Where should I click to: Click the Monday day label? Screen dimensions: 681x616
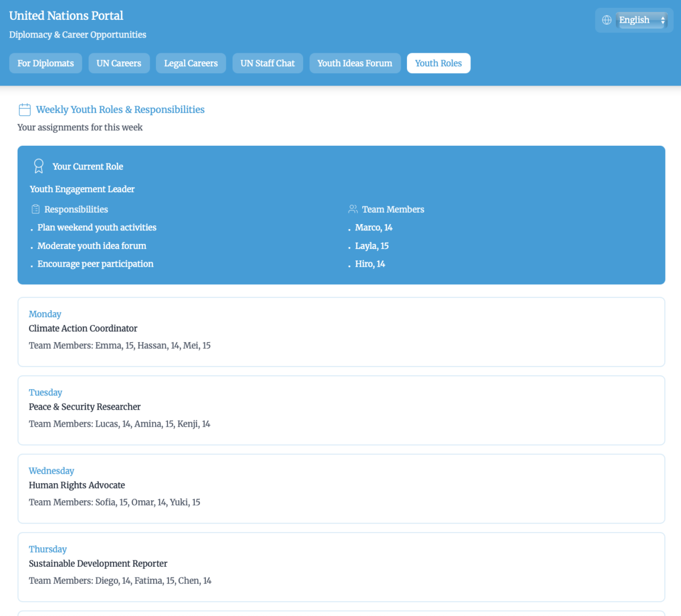click(x=45, y=314)
